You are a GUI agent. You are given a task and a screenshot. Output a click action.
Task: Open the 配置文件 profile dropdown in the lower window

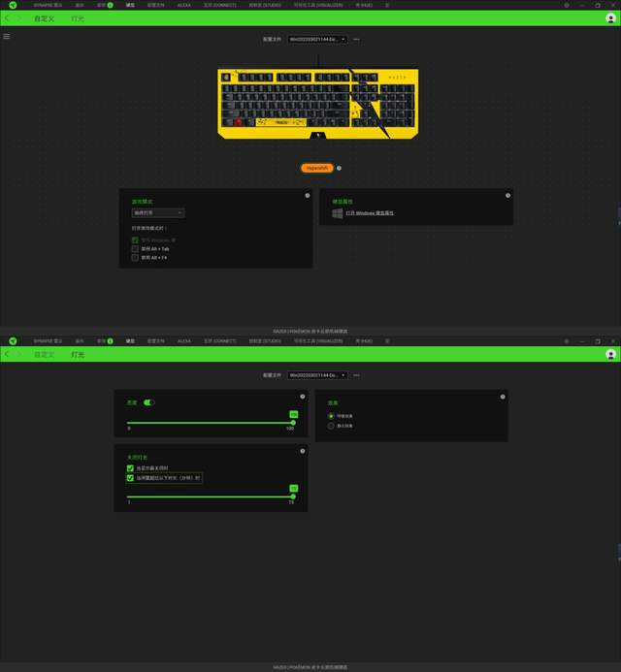[316, 374]
